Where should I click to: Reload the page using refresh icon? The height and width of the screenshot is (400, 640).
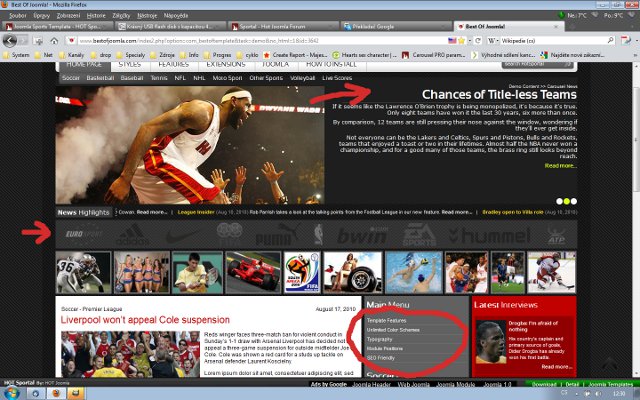point(478,40)
